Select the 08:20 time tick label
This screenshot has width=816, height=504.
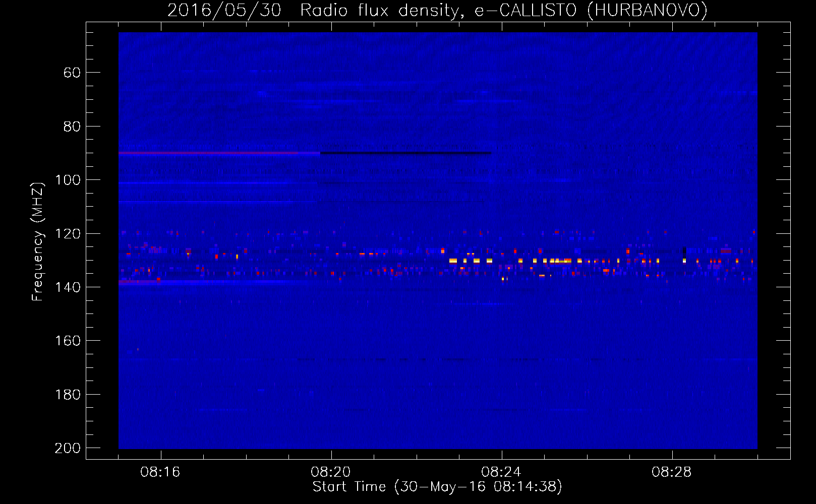[331, 472]
